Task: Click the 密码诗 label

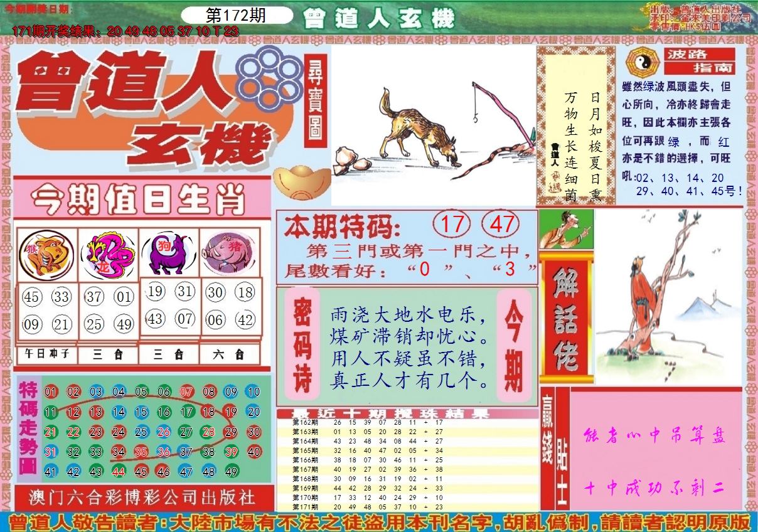Action: pos(302,344)
